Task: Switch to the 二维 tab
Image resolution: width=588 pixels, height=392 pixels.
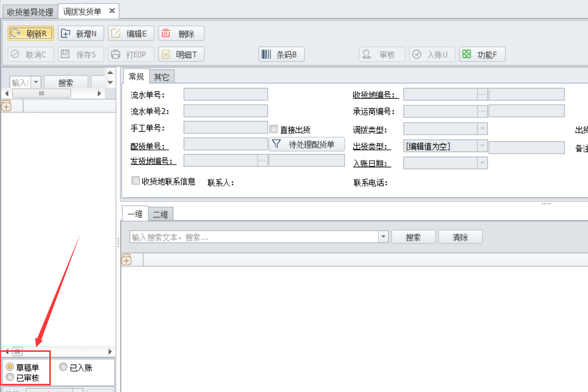Action: pos(160,215)
